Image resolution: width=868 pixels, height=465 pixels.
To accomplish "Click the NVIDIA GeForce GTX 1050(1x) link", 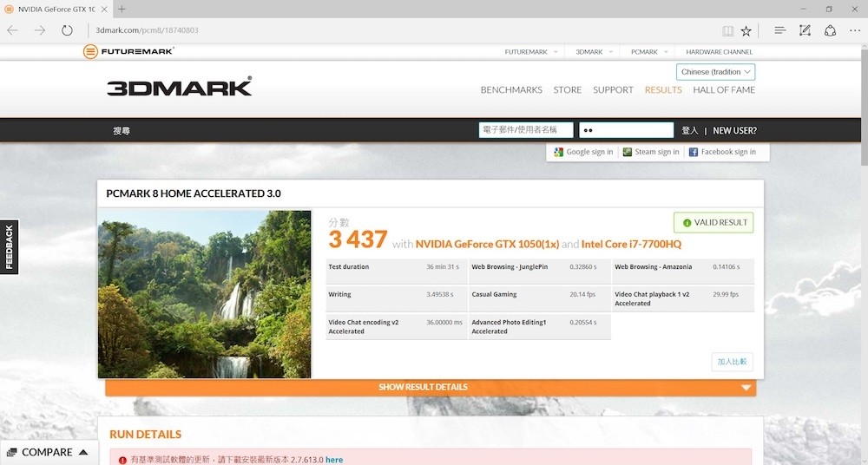I will tap(487, 244).
